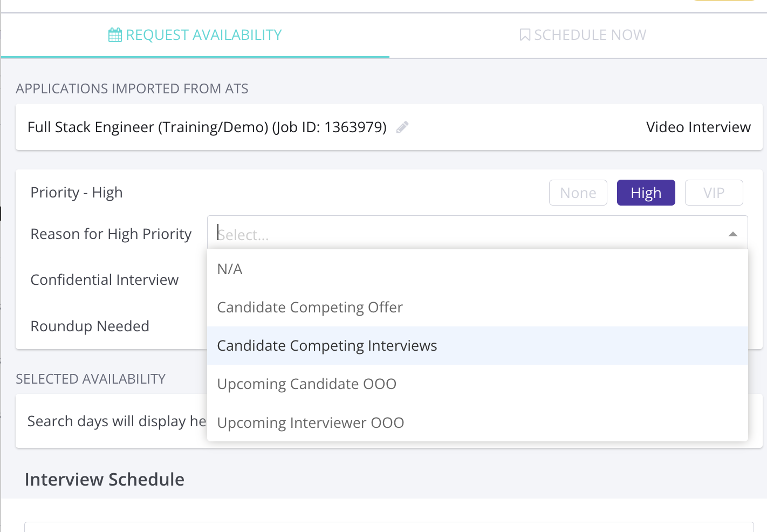Pick Candidate Competing Interviews from the list

(x=327, y=345)
